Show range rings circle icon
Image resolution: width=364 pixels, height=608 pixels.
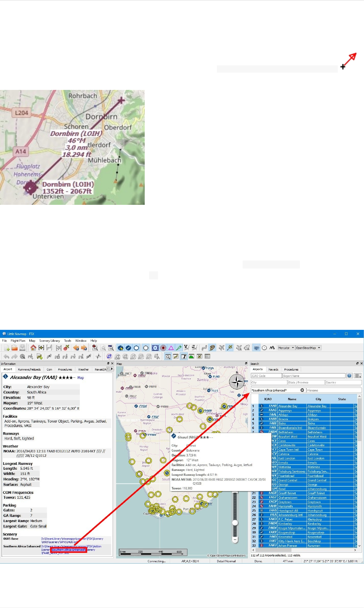tap(264, 348)
